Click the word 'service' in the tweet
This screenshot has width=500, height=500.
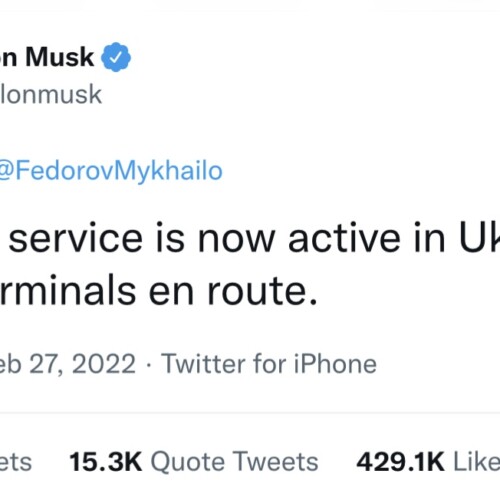tap(76, 239)
